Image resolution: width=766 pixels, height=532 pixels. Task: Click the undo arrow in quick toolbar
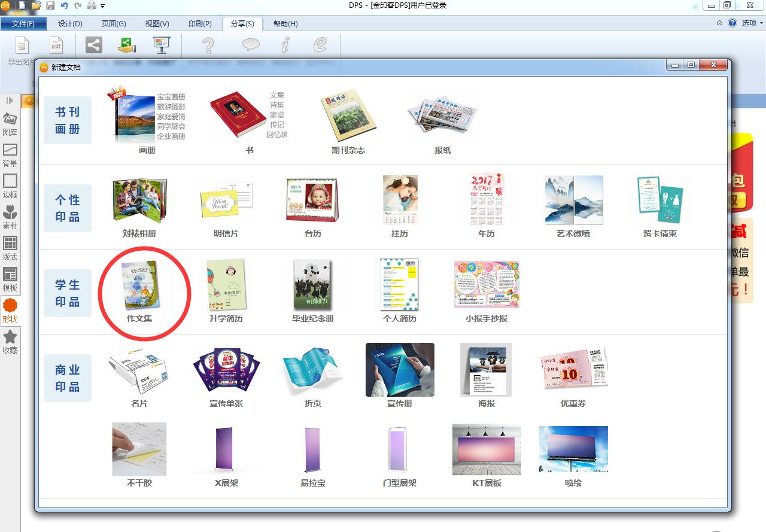coord(64,5)
